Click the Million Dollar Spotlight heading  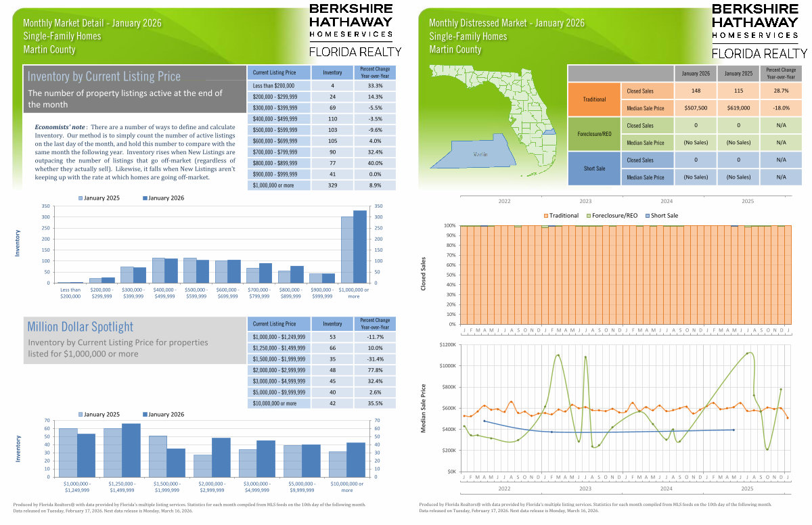[81, 327]
